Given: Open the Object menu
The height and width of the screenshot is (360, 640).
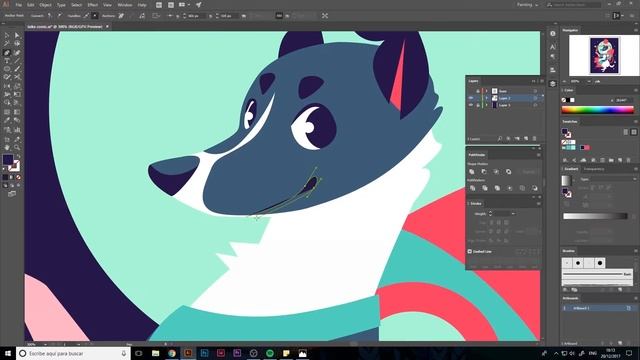Looking at the screenshot, I should [45, 5].
